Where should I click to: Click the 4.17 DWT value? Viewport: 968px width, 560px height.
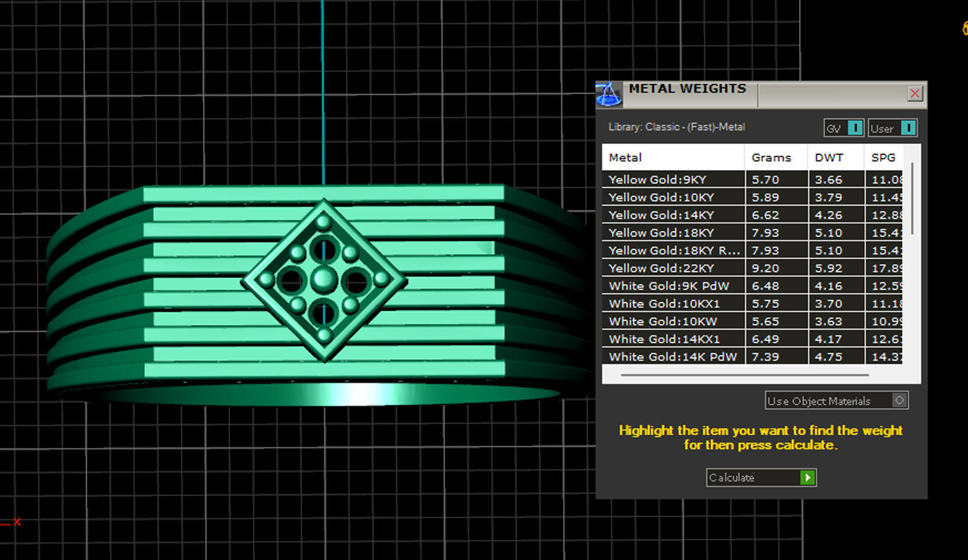coord(829,339)
